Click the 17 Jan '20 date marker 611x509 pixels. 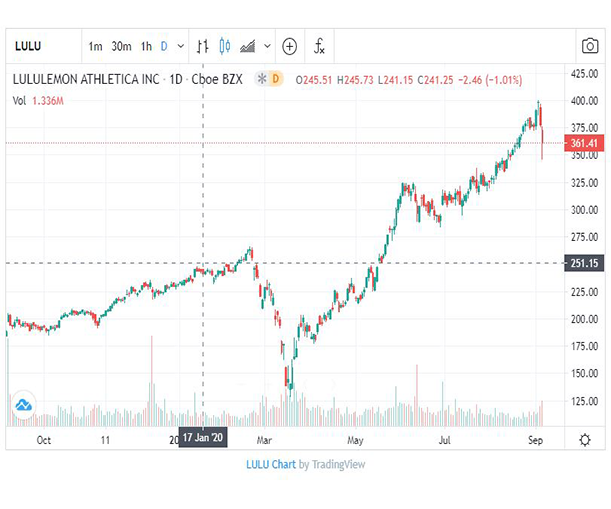click(203, 437)
